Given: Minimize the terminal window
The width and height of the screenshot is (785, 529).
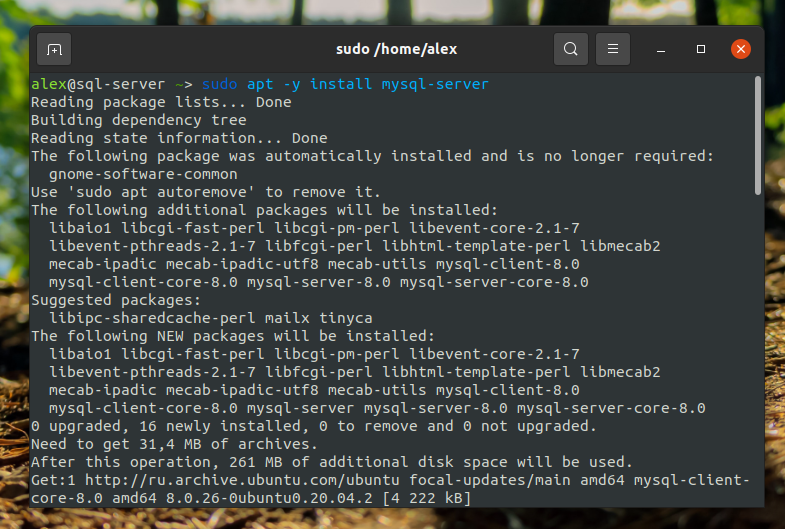Looking at the screenshot, I should coord(661,49).
